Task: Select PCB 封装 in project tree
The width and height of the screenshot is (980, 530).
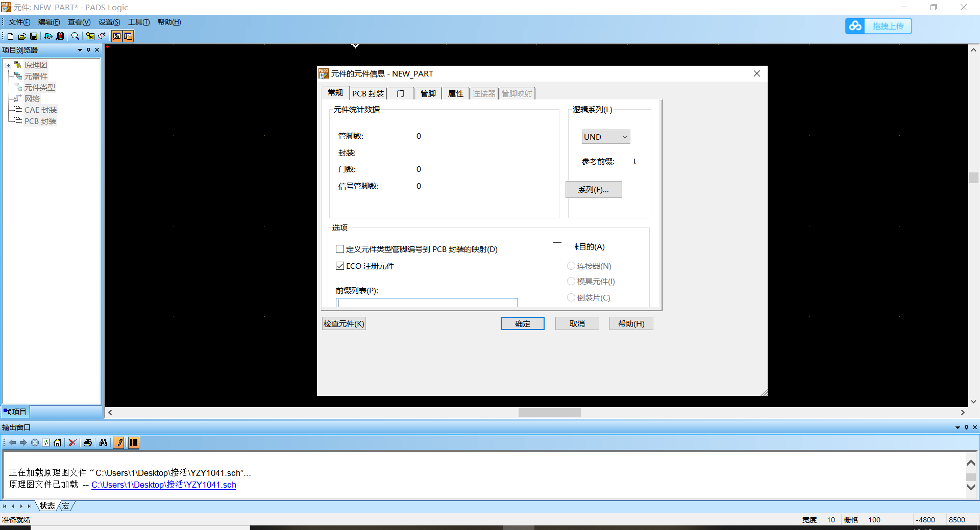Action: 40,121
